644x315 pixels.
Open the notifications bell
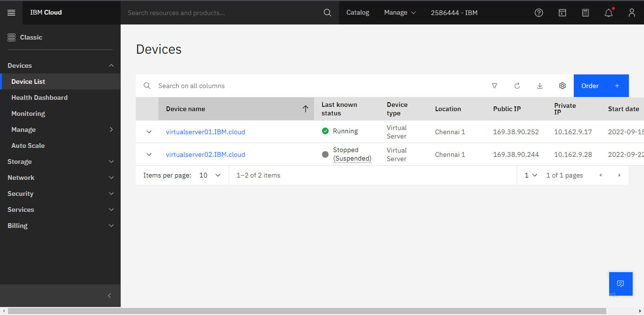pos(609,13)
